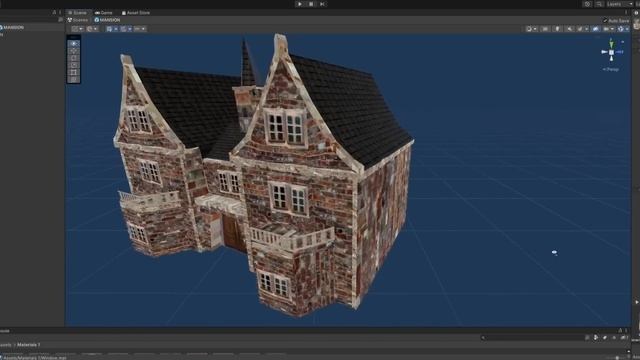
Task: Toggle scene lighting
Action: pyautogui.click(x=557, y=29)
